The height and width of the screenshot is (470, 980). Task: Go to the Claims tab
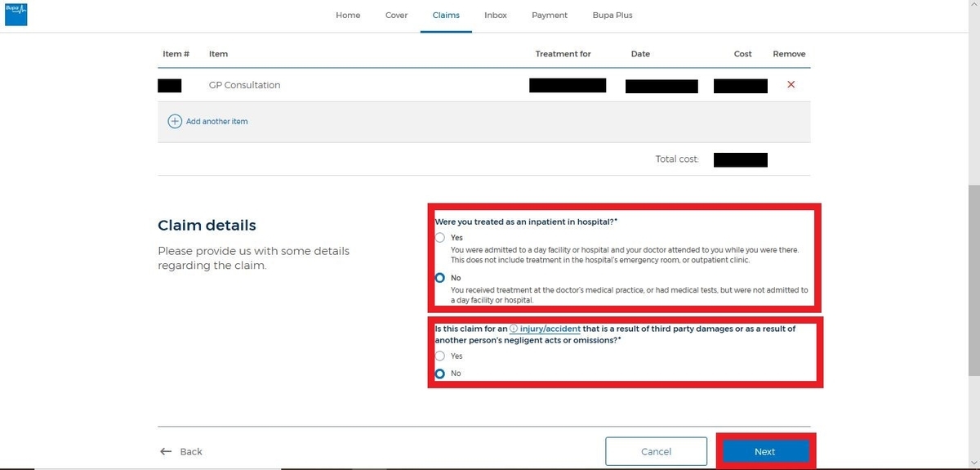[446, 15]
